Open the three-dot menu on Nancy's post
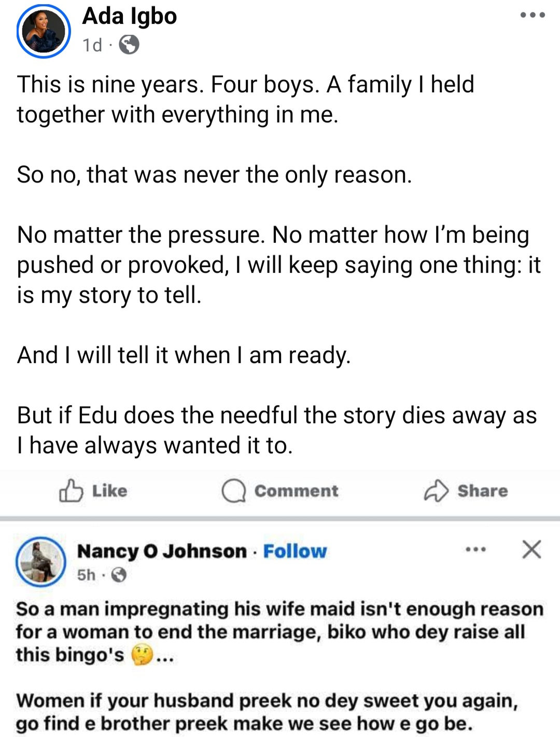Viewport: 560px width, 737px height. tap(475, 549)
